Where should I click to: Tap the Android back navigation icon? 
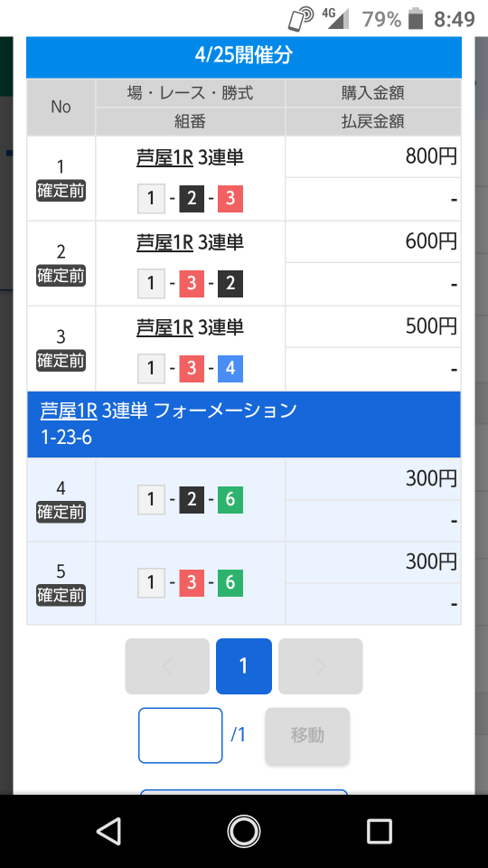[x=109, y=831]
